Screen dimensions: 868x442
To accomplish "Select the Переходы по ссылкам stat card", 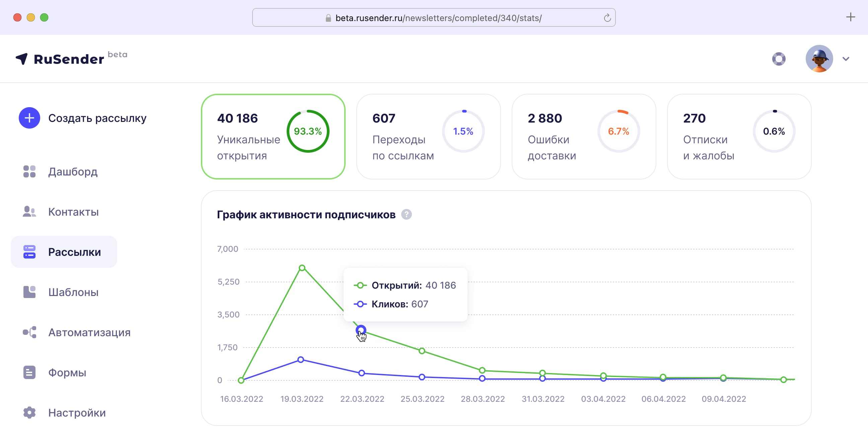I will [x=428, y=136].
